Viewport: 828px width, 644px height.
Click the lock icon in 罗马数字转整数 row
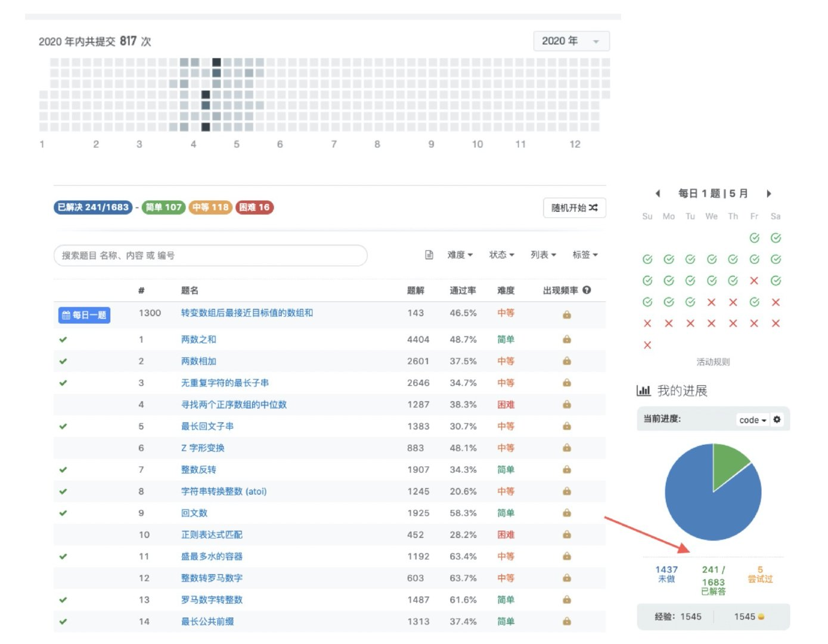pyautogui.click(x=567, y=600)
